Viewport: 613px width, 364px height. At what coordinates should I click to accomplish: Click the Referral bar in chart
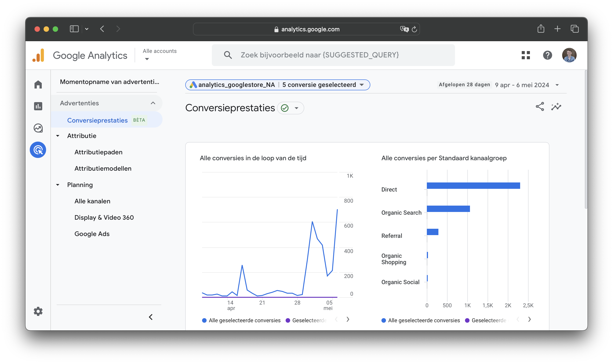tap(433, 232)
